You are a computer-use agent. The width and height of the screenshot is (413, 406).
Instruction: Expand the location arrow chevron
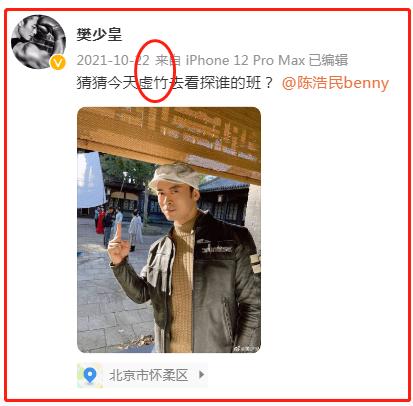201,375
